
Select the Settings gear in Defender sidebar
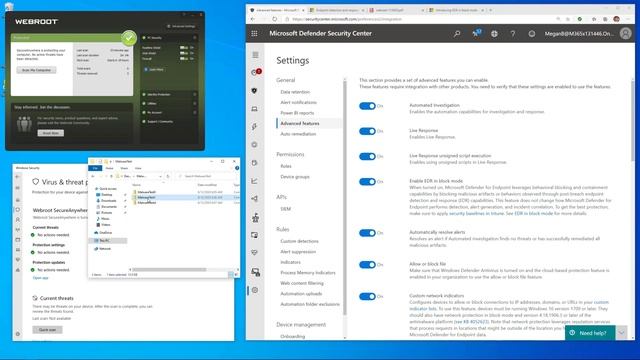(x=255, y=290)
